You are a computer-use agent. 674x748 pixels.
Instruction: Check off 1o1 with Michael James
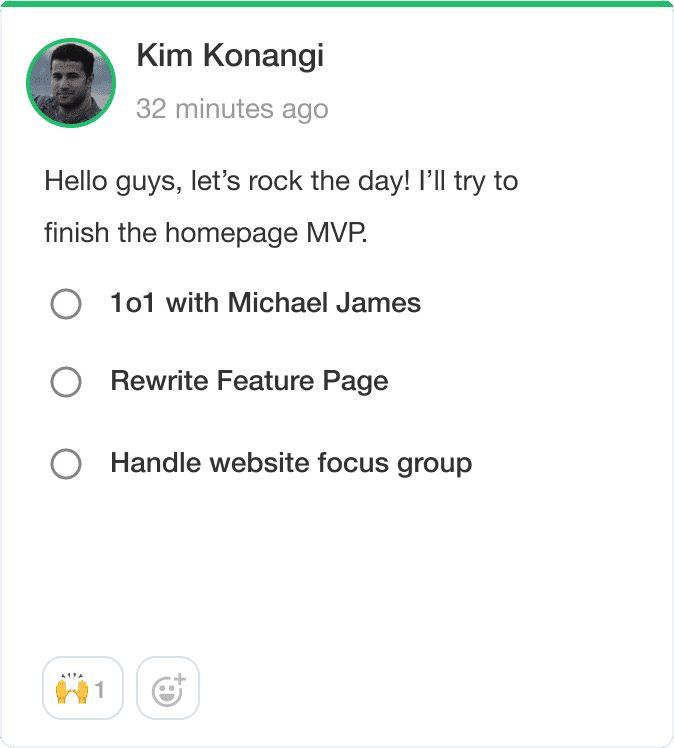[x=66, y=304]
